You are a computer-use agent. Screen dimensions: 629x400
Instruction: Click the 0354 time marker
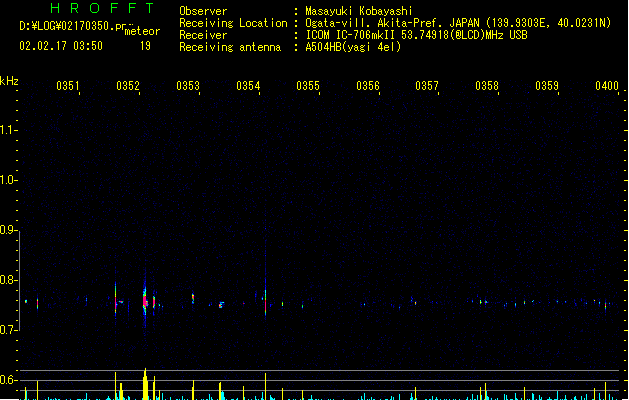(x=248, y=86)
